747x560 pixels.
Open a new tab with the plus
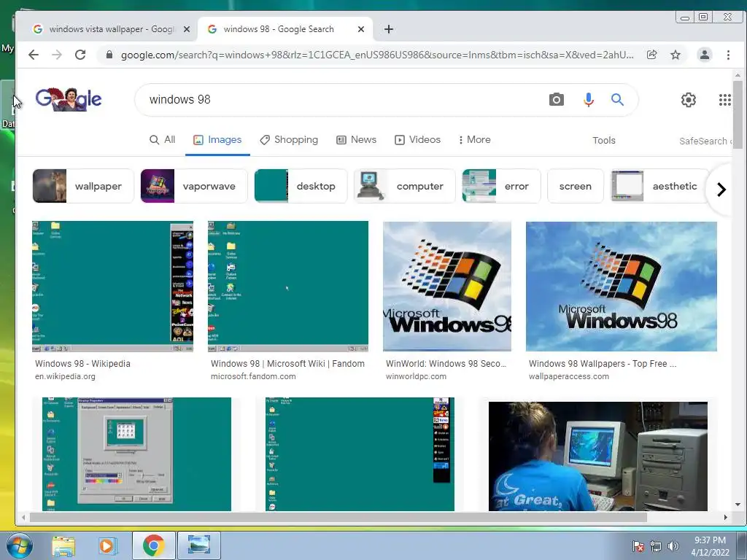(389, 29)
